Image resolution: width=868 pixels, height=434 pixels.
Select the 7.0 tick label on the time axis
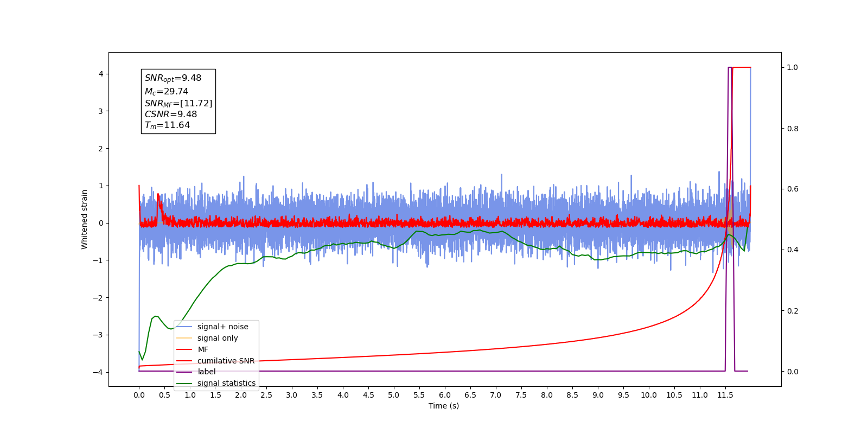pyautogui.click(x=496, y=395)
